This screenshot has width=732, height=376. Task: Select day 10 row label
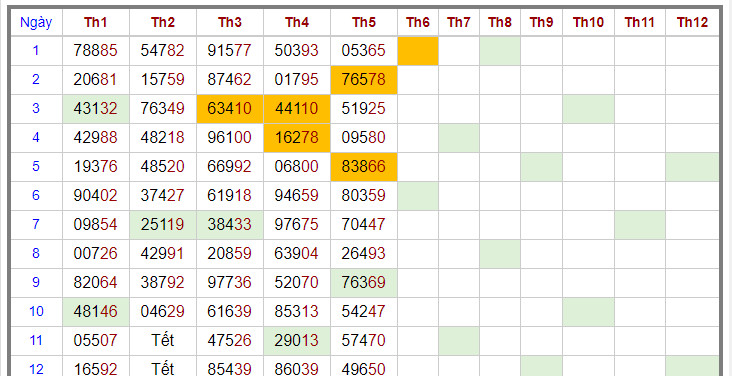coord(36,312)
